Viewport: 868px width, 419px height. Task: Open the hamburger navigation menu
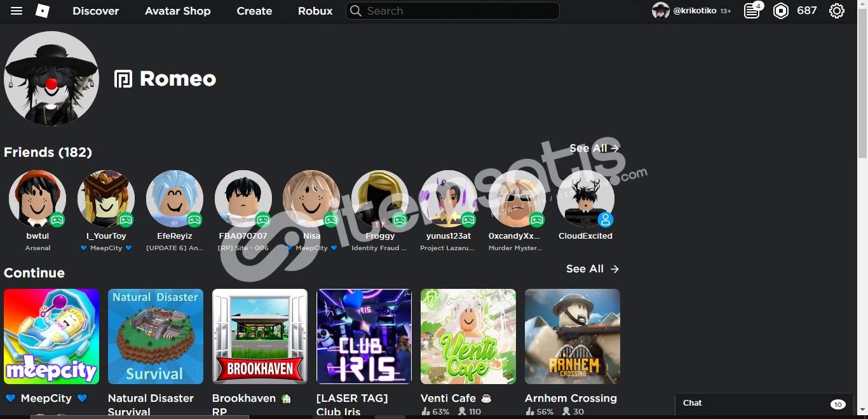(x=17, y=11)
